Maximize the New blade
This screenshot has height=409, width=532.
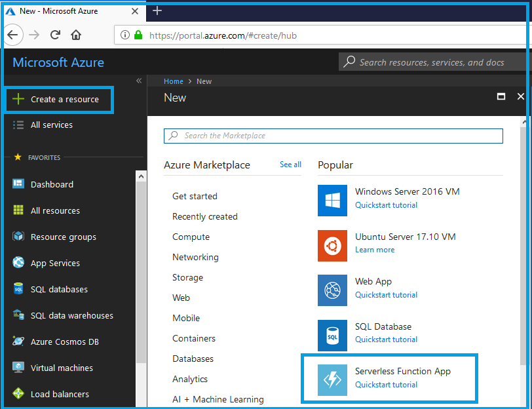click(501, 96)
